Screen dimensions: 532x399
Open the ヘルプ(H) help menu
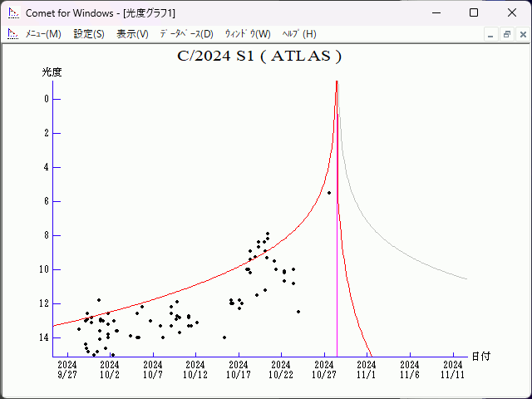pos(298,34)
